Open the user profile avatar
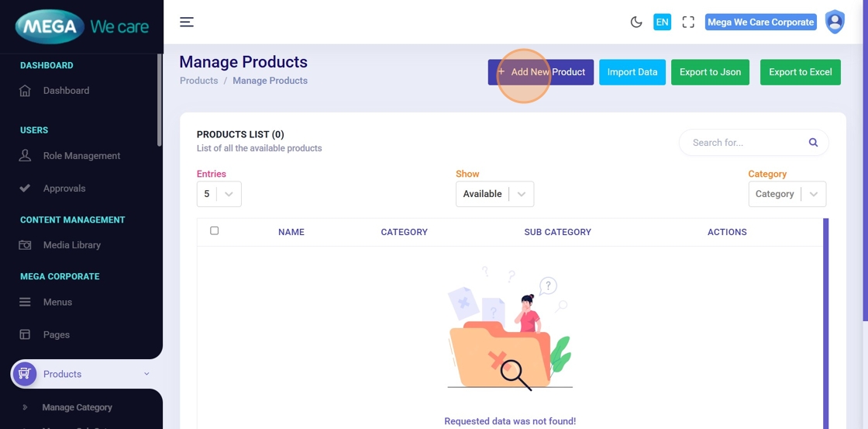 pos(835,22)
